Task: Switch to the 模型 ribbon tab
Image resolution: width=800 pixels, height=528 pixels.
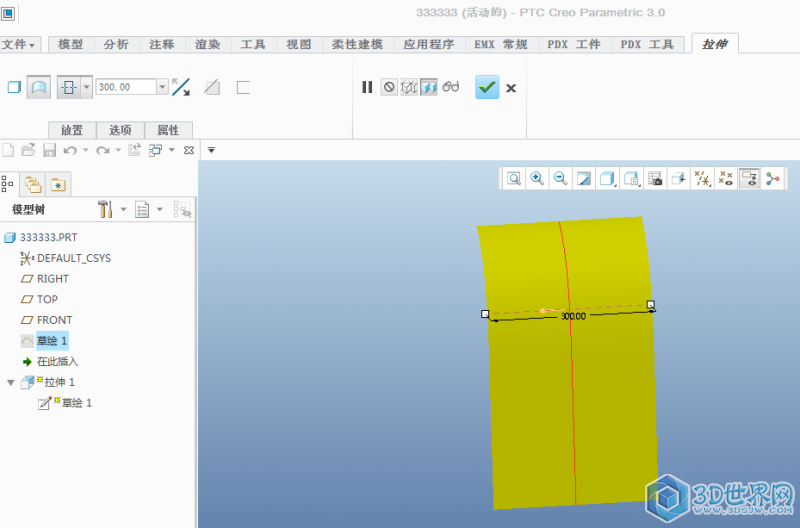Action: [70, 44]
